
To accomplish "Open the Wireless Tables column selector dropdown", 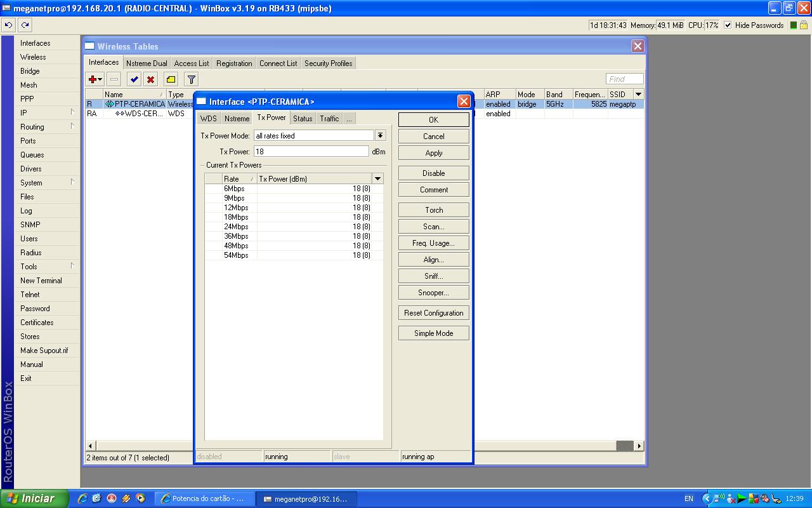I will (638, 95).
